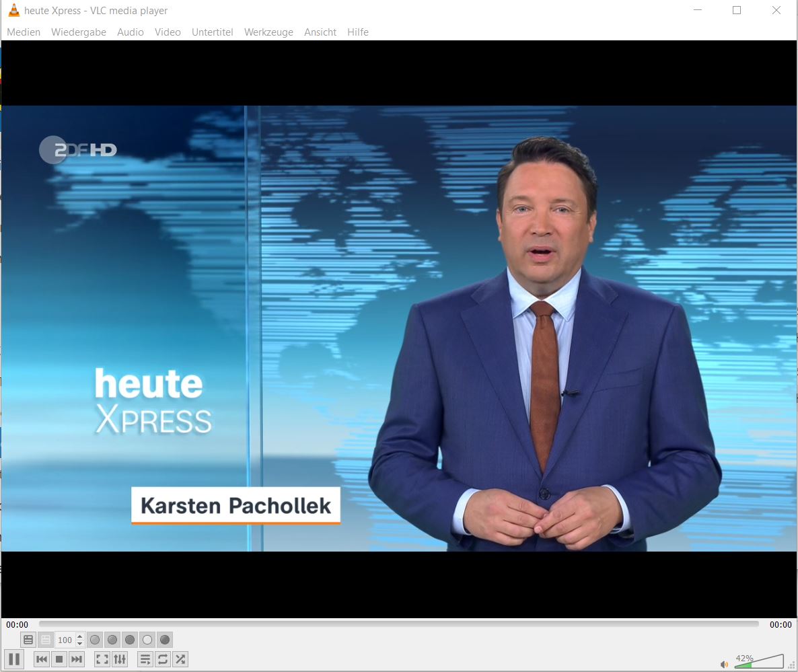This screenshot has width=798, height=672.
Task: Toggle loop repeat mode
Action: click(x=163, y=660)
